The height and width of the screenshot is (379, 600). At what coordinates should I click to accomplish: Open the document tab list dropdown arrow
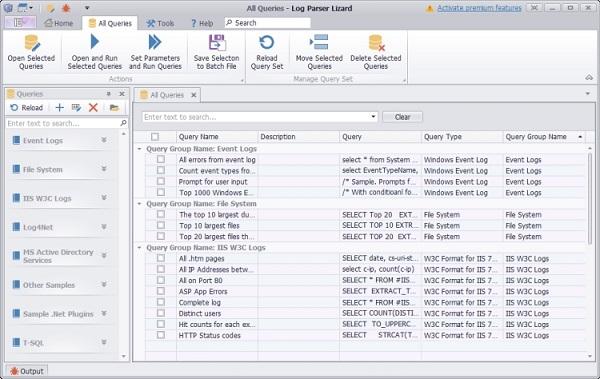588,94
